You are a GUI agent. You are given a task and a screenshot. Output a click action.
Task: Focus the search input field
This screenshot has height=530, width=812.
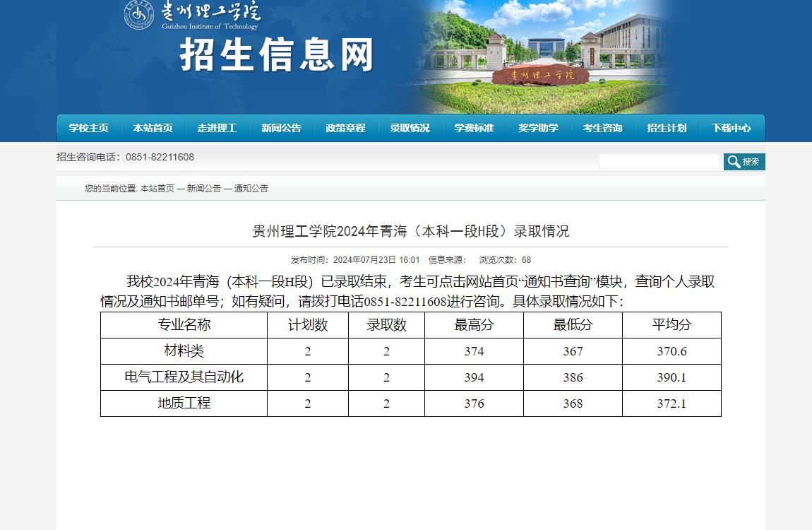coord(658,162)
